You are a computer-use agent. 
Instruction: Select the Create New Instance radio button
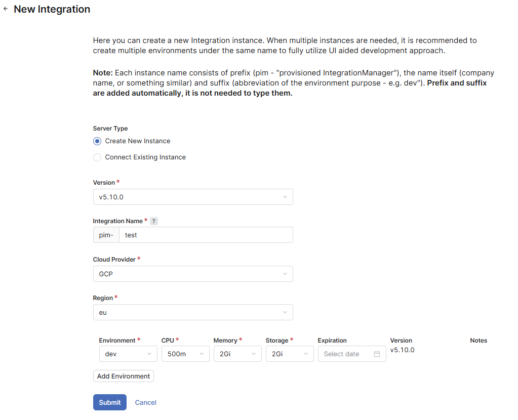97,141
